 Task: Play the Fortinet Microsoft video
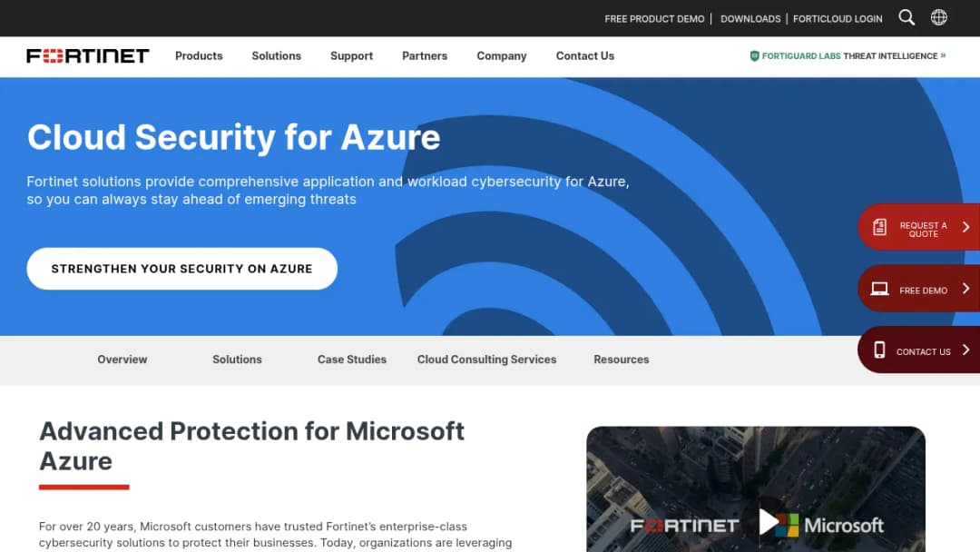[769, 521]
